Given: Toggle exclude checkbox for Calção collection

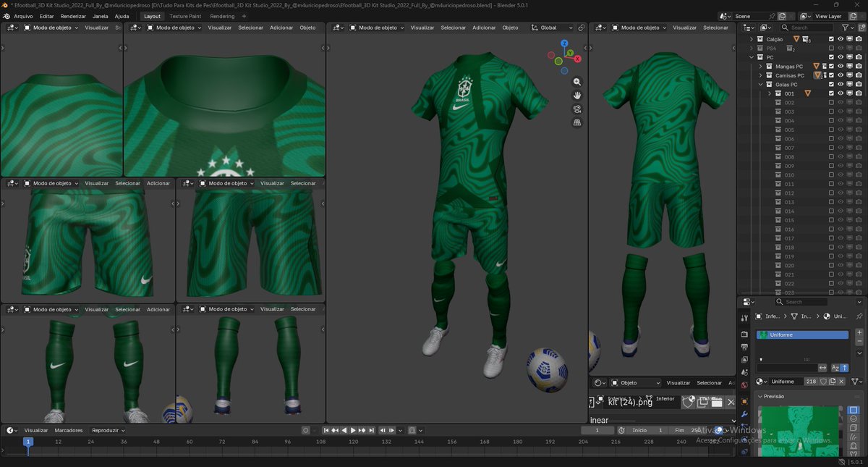Looking at the screenshot, I should tap(831, 39).
